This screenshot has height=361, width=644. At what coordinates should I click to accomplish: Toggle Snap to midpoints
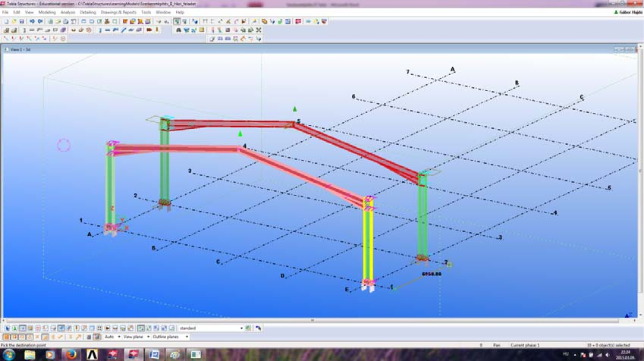click(x=30, y=337)
